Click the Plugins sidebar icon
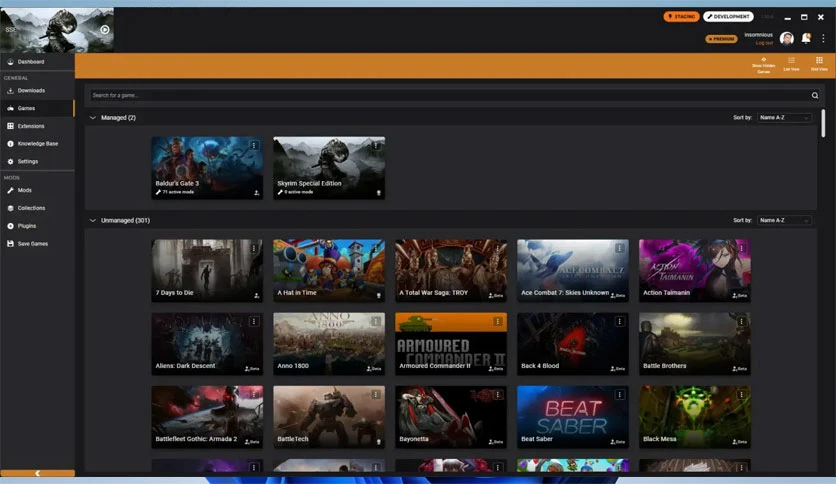The width and height of the screenshot is (836, 484). (x=10, y=226)
